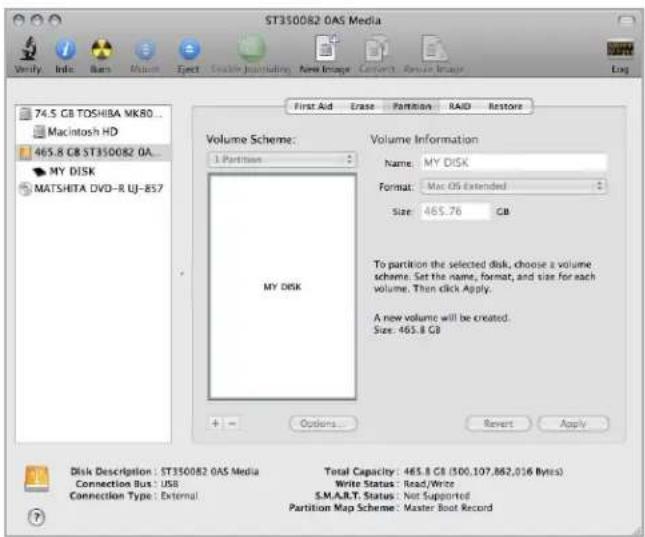645x537 pixels.
Task: Click the Burn toolbar icon
Action: (x=101, y=49)
